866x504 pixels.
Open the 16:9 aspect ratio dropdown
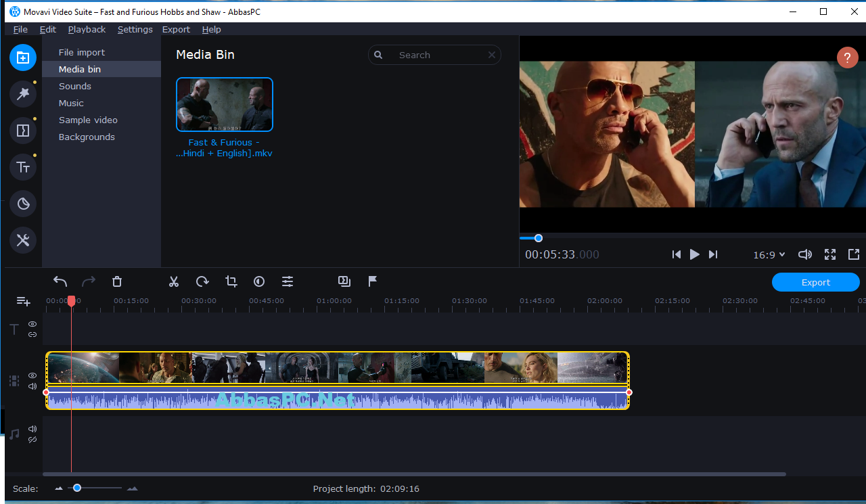[769, 255]
